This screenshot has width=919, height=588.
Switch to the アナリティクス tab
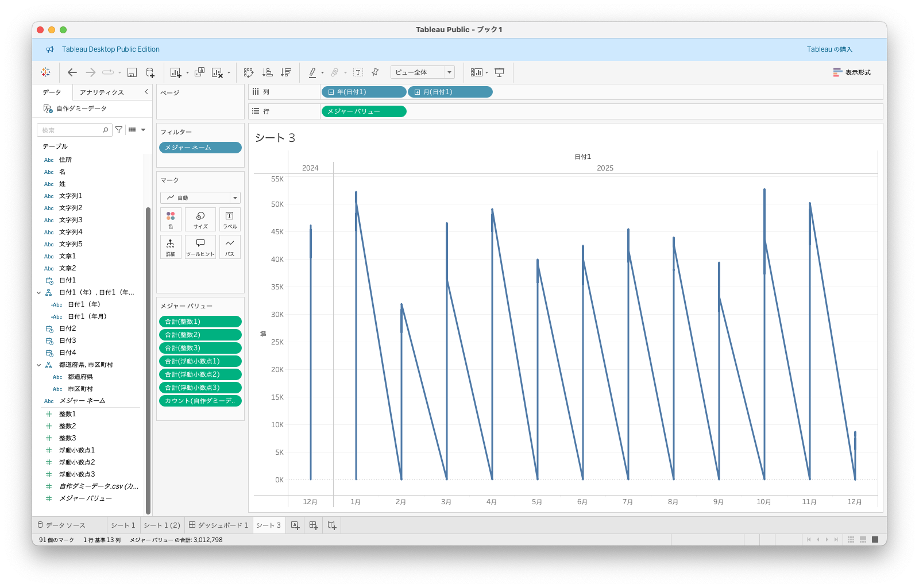pos(102,92)
